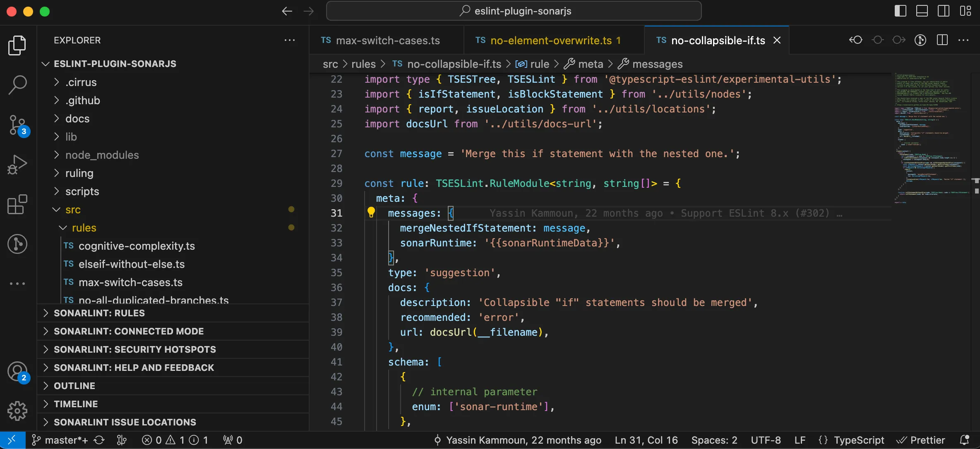Open changes with previous revision icon
980x449 pixels.
[856, 40]
